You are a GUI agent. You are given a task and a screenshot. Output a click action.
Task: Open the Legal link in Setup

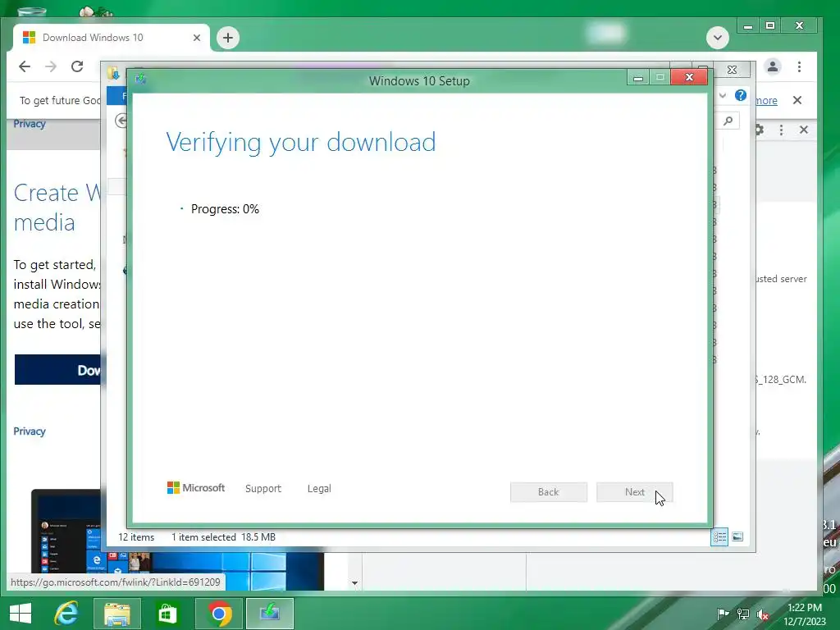319,489
